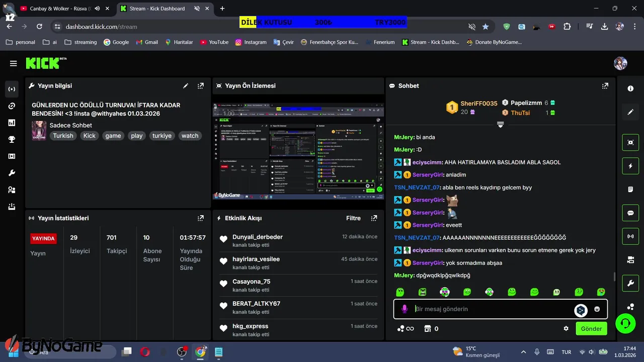Image resolution: width=644 pixels, height=362 pixels.
Task: Click the green headset support button
Action: click(625, 323)
